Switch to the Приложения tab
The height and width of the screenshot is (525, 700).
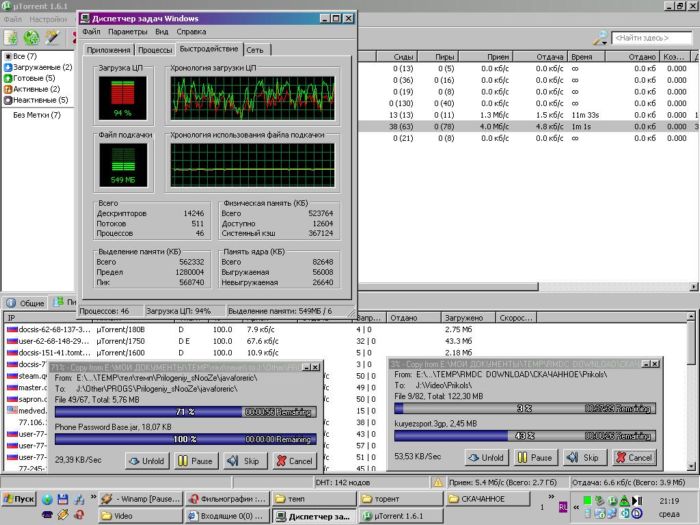tap(108, 50)
